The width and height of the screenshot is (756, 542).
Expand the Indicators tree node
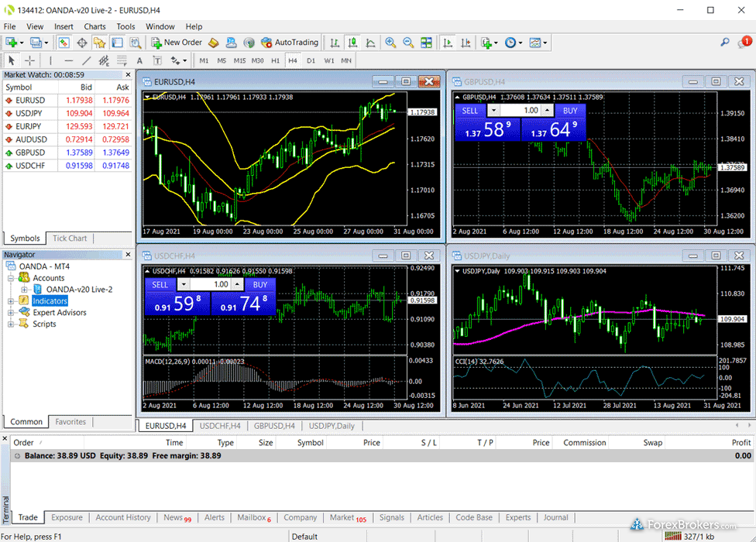(11, 301)
